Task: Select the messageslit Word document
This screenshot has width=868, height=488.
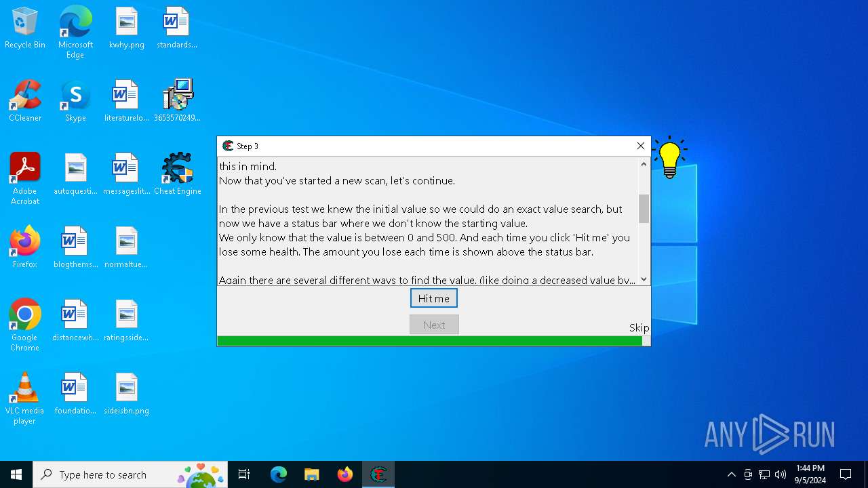Action: 127,174
